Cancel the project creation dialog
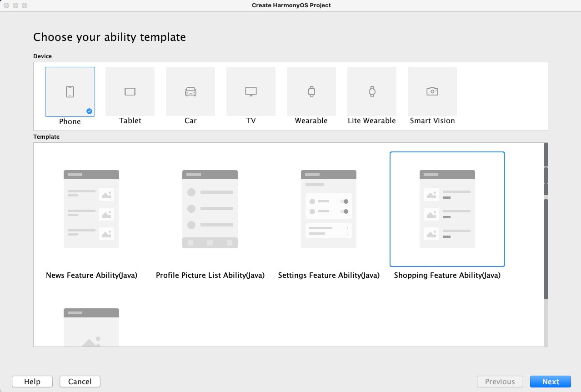Viewport: 581px width, 392px height. [x=80, y=382]
